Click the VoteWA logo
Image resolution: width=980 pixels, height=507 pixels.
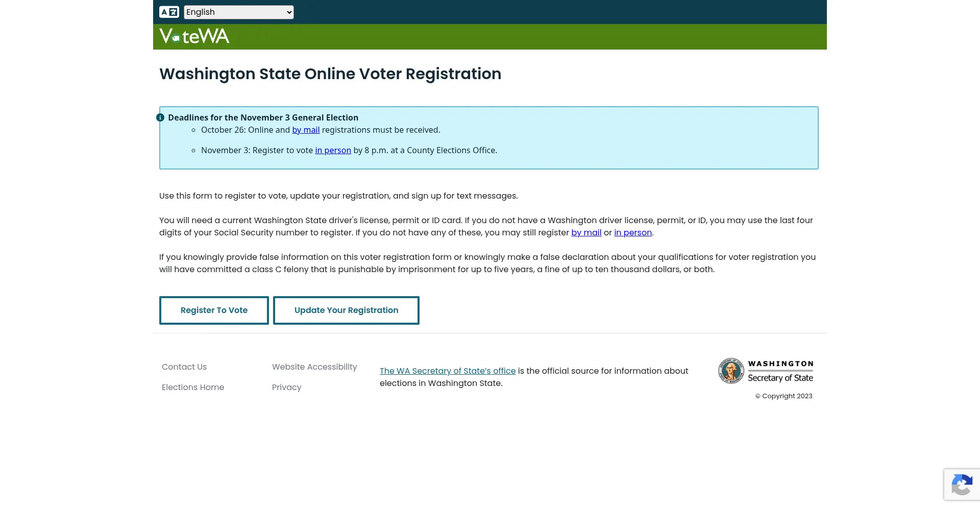pyautogui.click(x=194, y=36)
